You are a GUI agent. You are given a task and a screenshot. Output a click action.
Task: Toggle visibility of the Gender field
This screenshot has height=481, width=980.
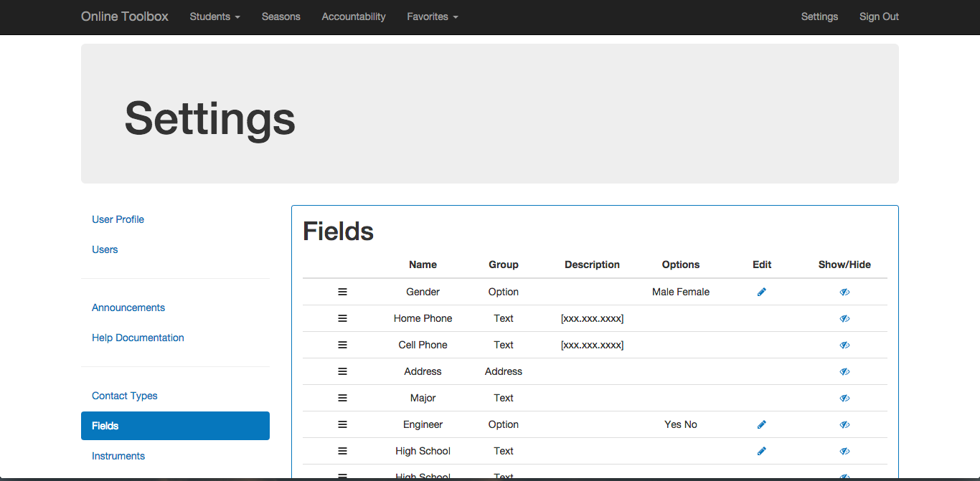point(844,292)
